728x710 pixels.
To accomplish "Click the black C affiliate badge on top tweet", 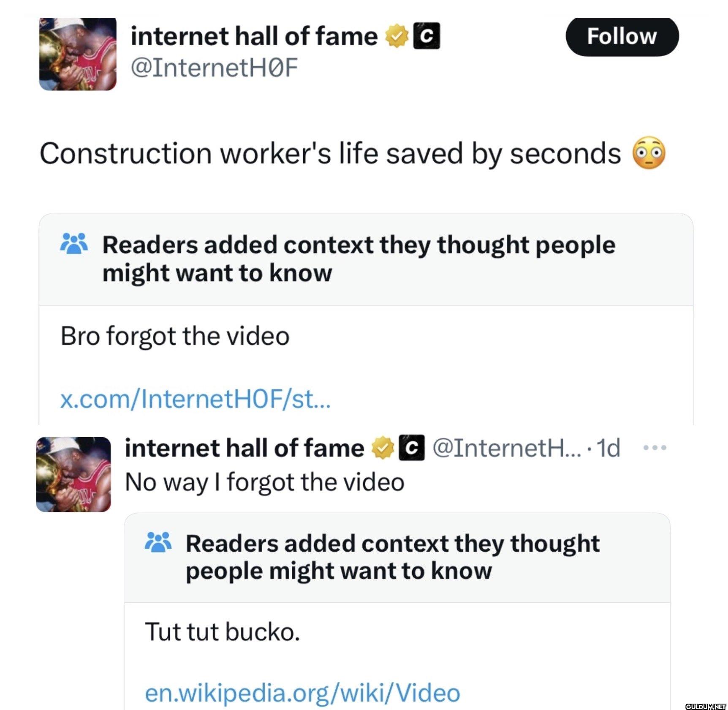I will pos(426,36).
